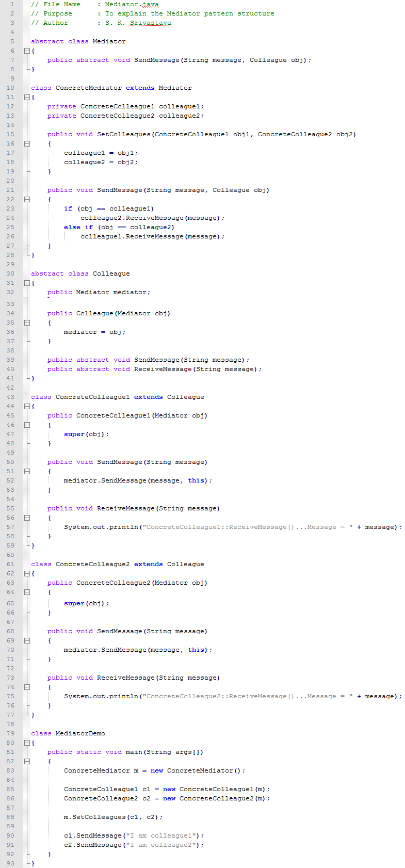Collapse the ConcreteMediator class body fold marker
The image size is (405, 868).
pos(27,97)
